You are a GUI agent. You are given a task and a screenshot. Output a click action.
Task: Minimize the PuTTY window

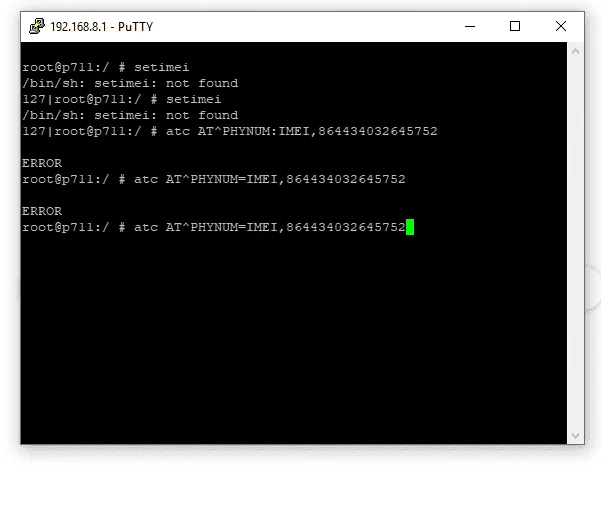(x=470, y=26)
